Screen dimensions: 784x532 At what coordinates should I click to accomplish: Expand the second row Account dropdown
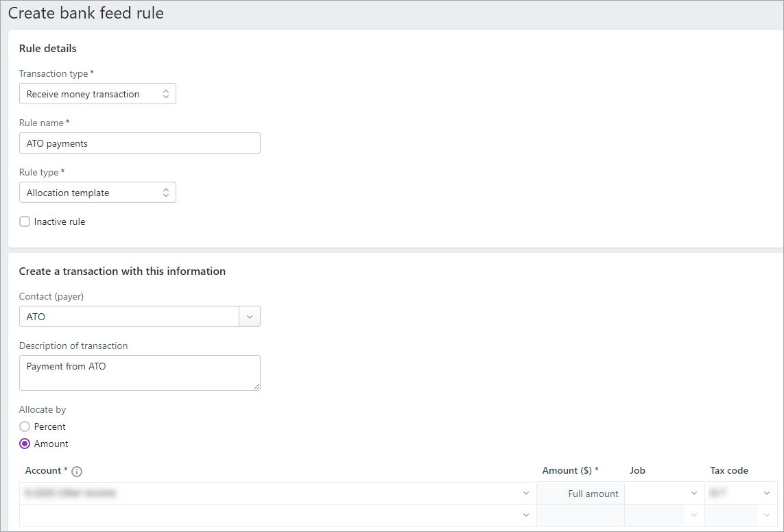[x=526, y=514]
